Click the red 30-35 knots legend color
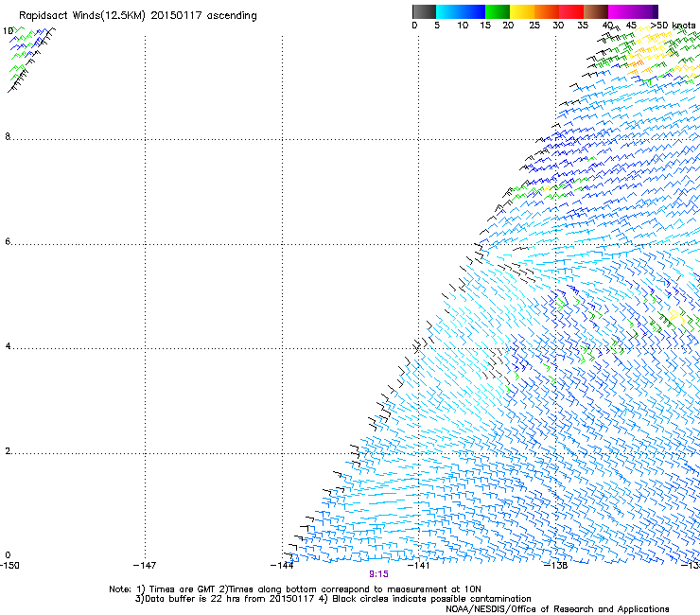 click(x=571, y=11)
